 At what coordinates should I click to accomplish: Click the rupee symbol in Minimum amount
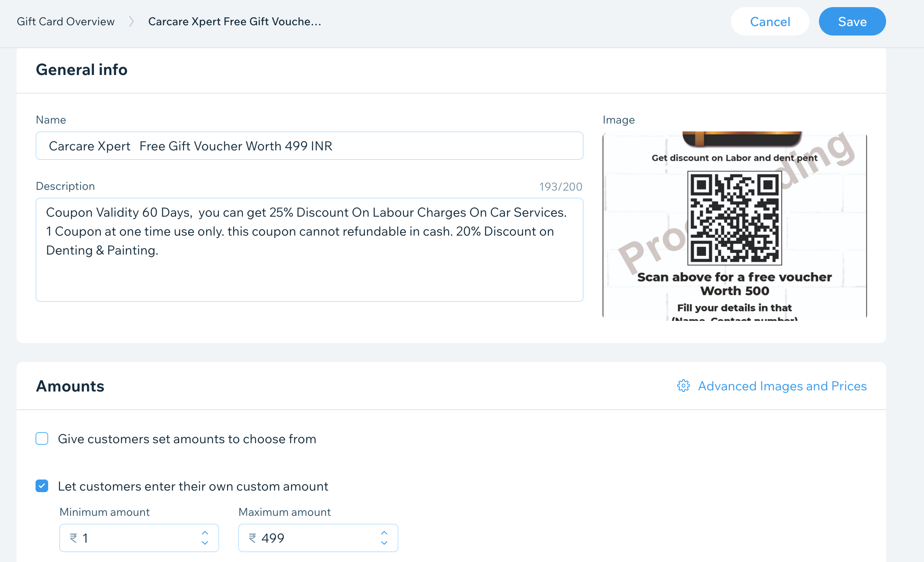click(73, 538)
